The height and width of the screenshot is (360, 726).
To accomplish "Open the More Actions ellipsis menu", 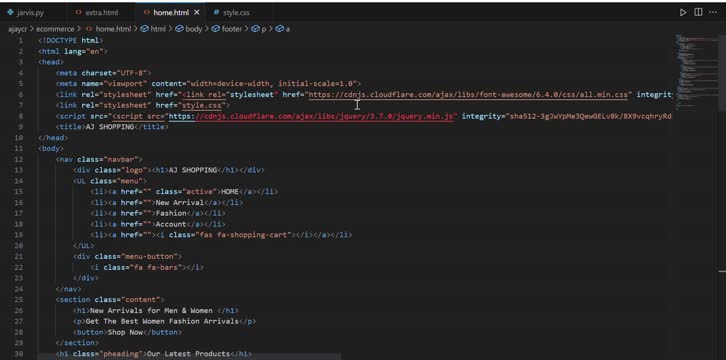I will coord(713,12).
